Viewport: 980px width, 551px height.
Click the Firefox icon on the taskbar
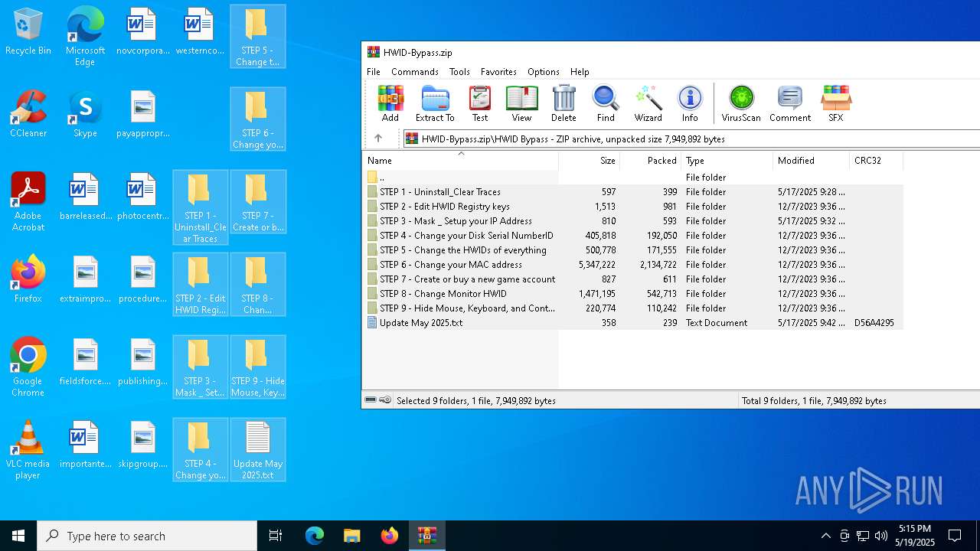[390, 536]
